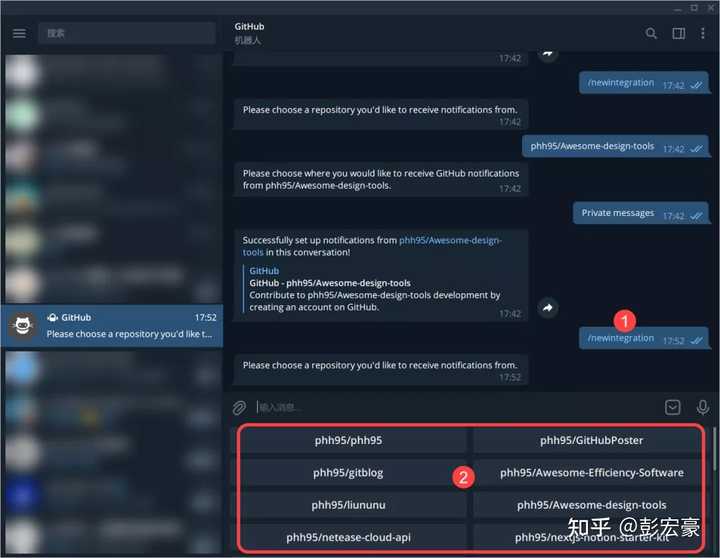Click the 17:52 'Please choose a repository' message
This screenshot has width=720, height=558.
click(381, 370)
